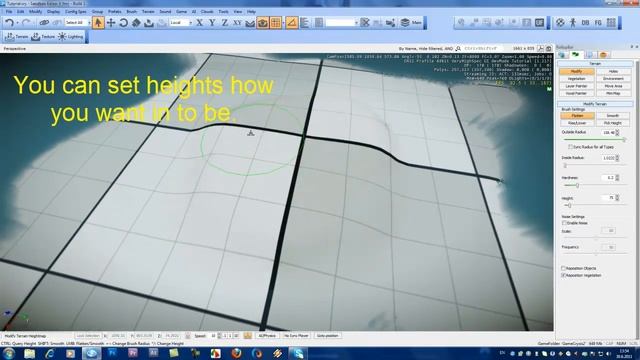
Task: Select the Holes terrain button
Action: pos(613,71)
